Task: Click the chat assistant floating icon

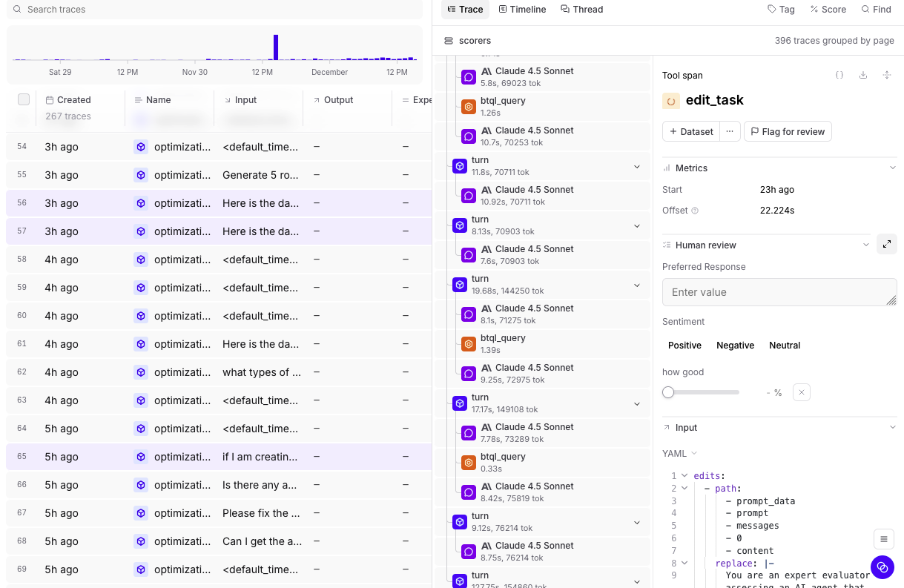Action: coord(882,567)
